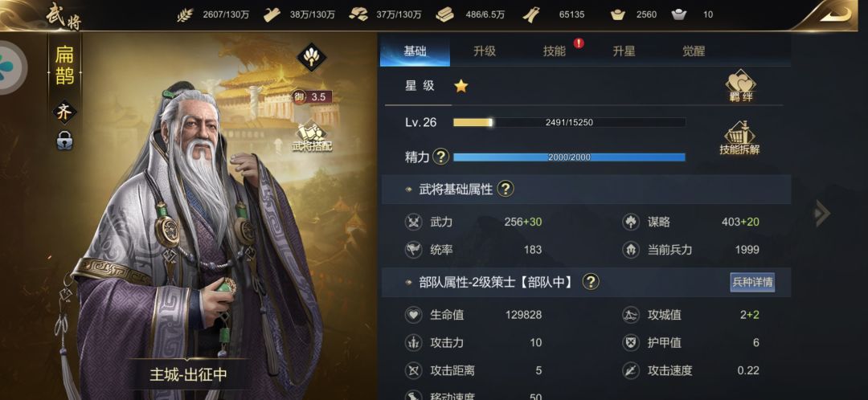Image resolution: width=868 pixels, height=400 pixels.
Task: Click the gold ingot 2560 currency
Action: (633, 15)
